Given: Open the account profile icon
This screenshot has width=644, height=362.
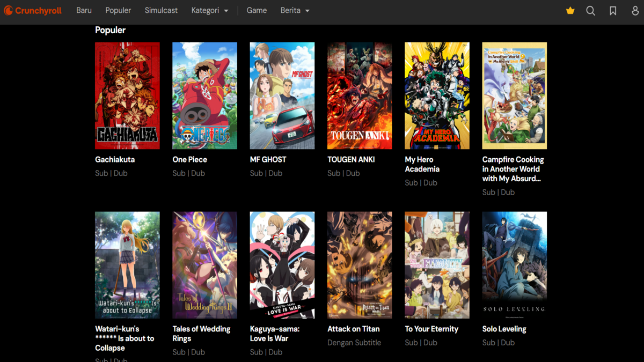Looking at the screenshot, I should pyautogui.click(x=634, y=10).
